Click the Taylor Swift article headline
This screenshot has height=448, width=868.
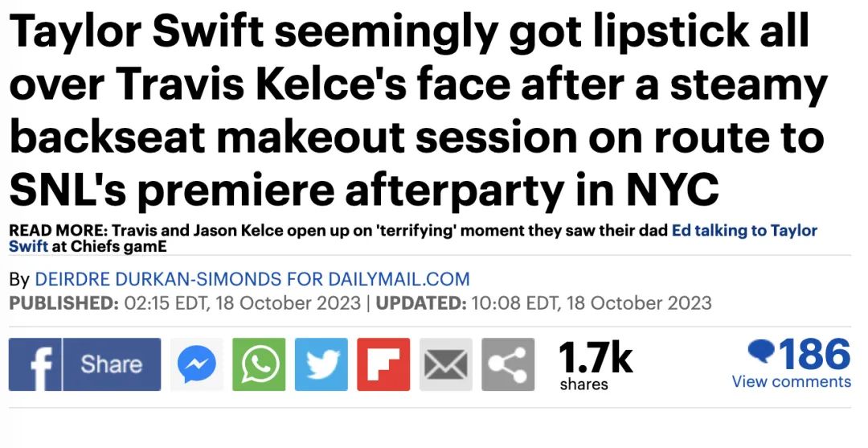[418, 109]
